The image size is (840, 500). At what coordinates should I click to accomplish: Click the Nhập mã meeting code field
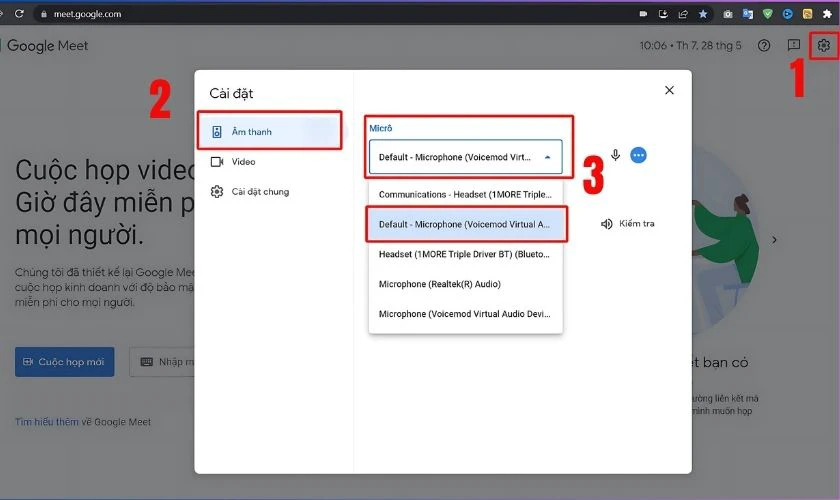pyautogui.click(x=162, y=362)
